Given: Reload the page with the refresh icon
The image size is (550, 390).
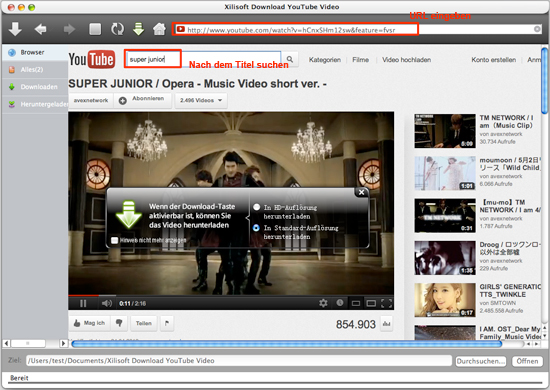Looking at the screenshot, I should (117, 29).
